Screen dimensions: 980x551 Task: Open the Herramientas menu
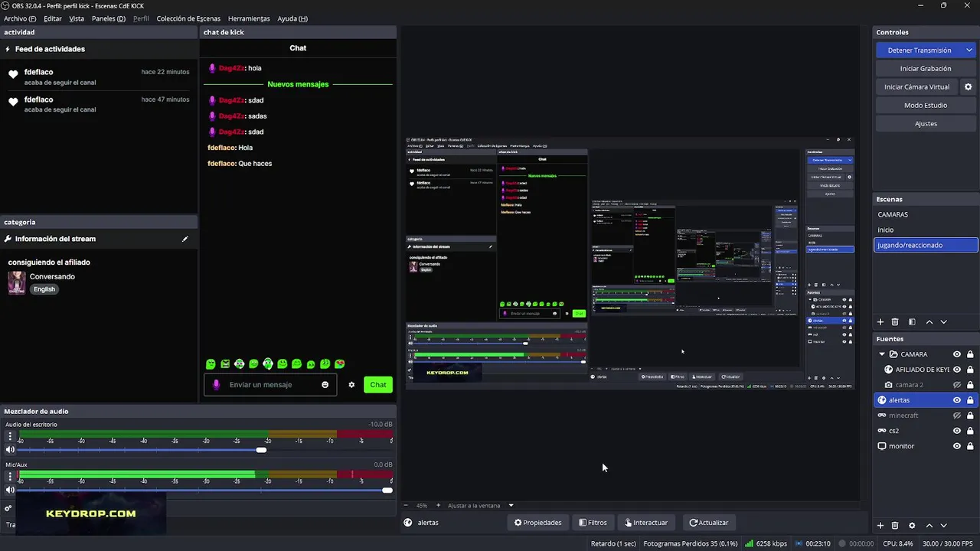click(x=249, y=18)
